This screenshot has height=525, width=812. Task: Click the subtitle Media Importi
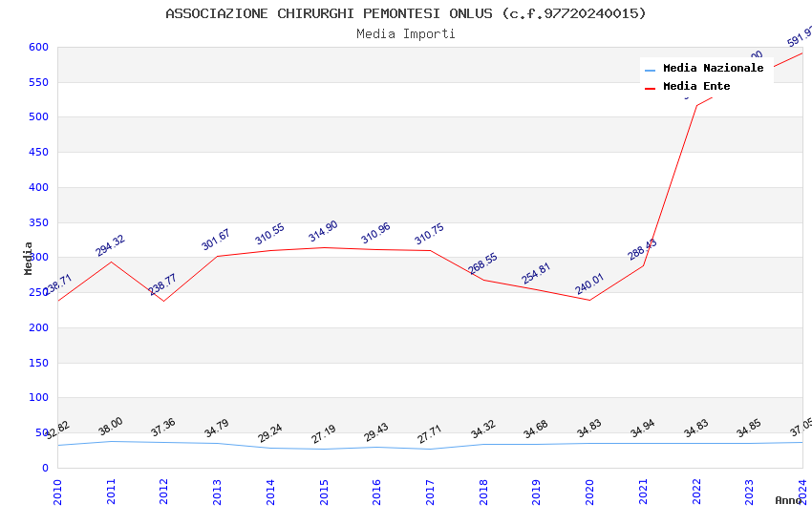tap(406, 34)
